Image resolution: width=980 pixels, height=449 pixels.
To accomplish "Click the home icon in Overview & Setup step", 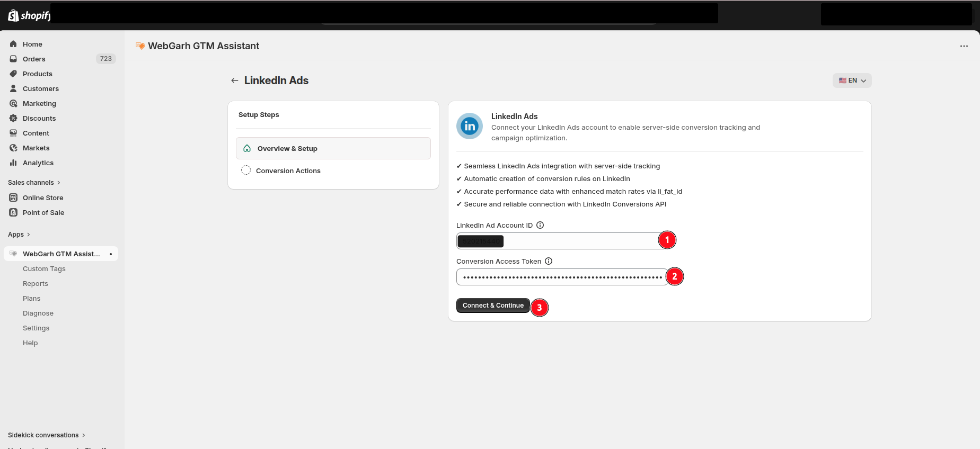I will [247, 148].
